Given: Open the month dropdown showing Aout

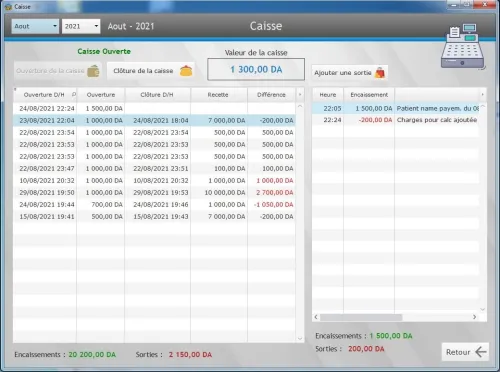Looking at the screenshot, I should tap(35, 26).
